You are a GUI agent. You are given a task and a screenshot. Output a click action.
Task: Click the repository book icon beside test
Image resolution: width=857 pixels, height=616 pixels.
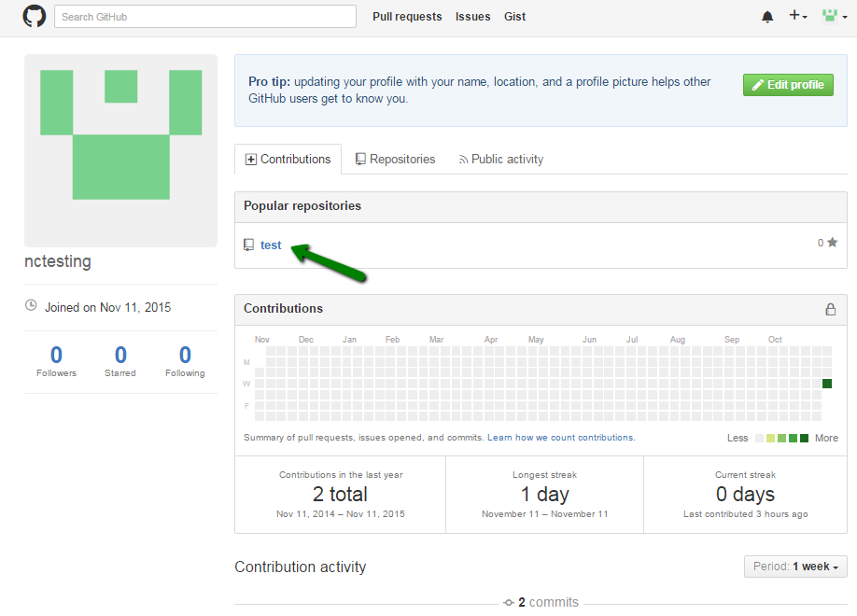[x=248, y=245]
